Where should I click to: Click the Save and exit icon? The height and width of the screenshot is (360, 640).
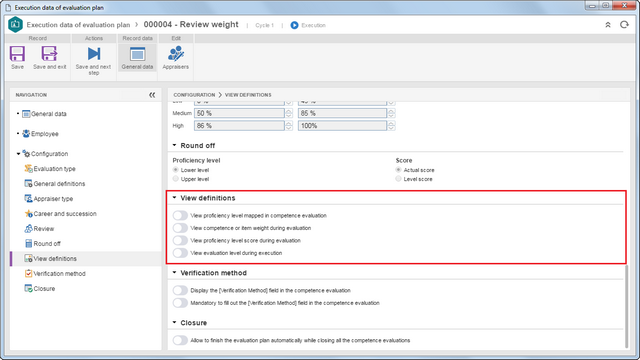click(x=49, y=54)
